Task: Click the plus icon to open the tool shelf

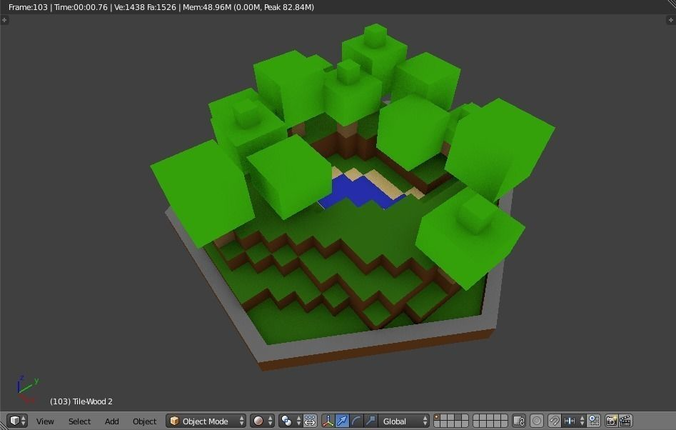Action: 4,20
